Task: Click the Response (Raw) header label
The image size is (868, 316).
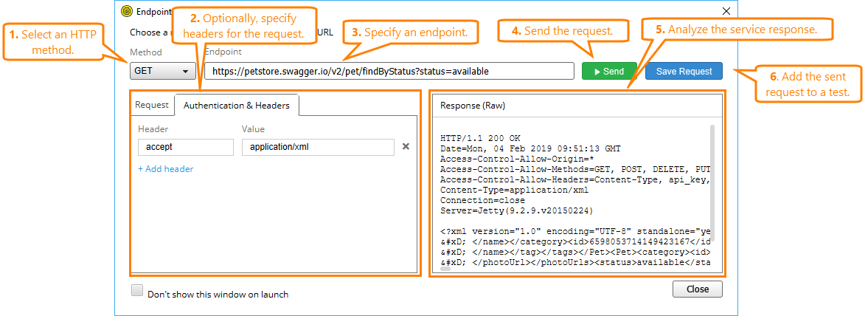Action: 473,106
